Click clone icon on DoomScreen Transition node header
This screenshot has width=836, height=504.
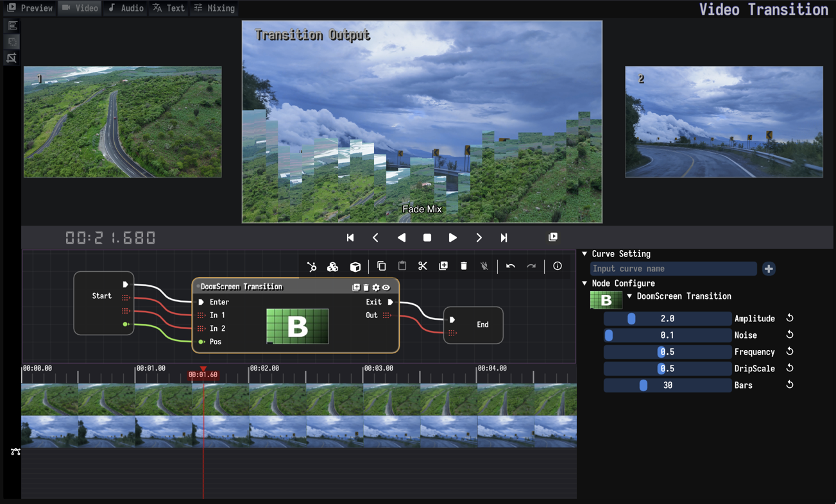click(356, 287)
